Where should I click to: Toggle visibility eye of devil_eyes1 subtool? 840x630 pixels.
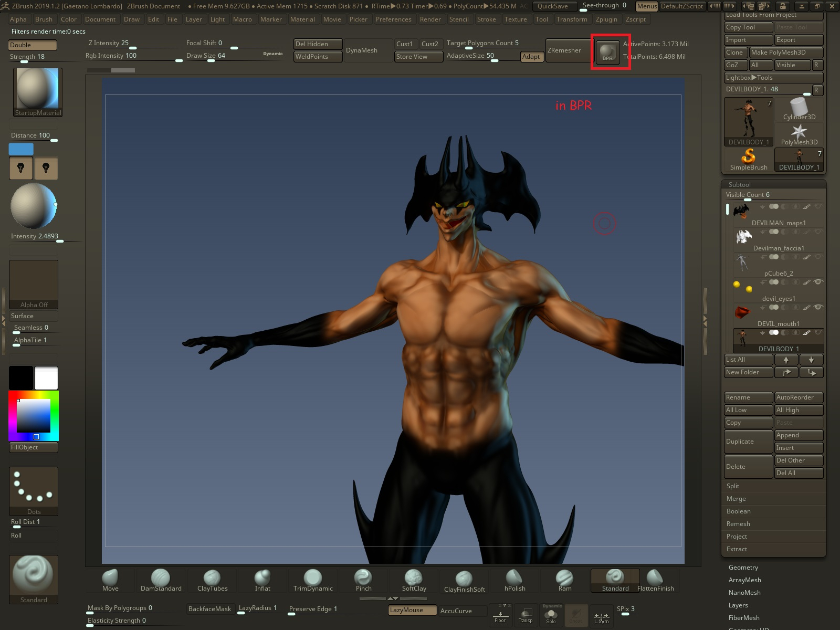[x=818, y=282]
